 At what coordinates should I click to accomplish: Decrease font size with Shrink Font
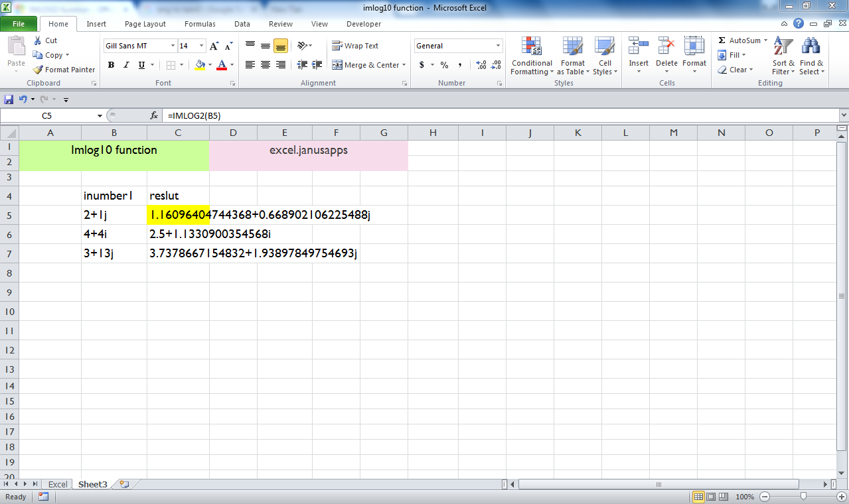coord(229,46)
